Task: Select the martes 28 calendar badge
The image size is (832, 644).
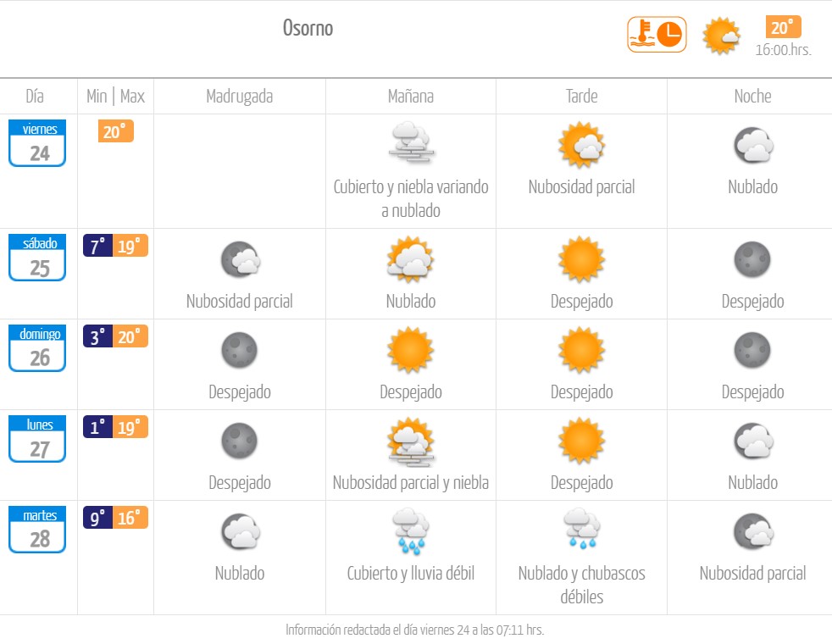Action: pyautogui.click(x=37, y=530)
